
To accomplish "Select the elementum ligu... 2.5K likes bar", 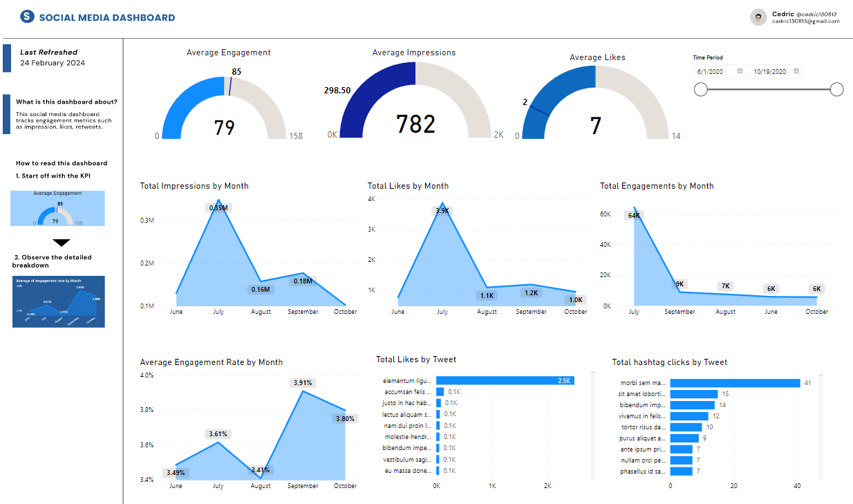I will [505, 380].
